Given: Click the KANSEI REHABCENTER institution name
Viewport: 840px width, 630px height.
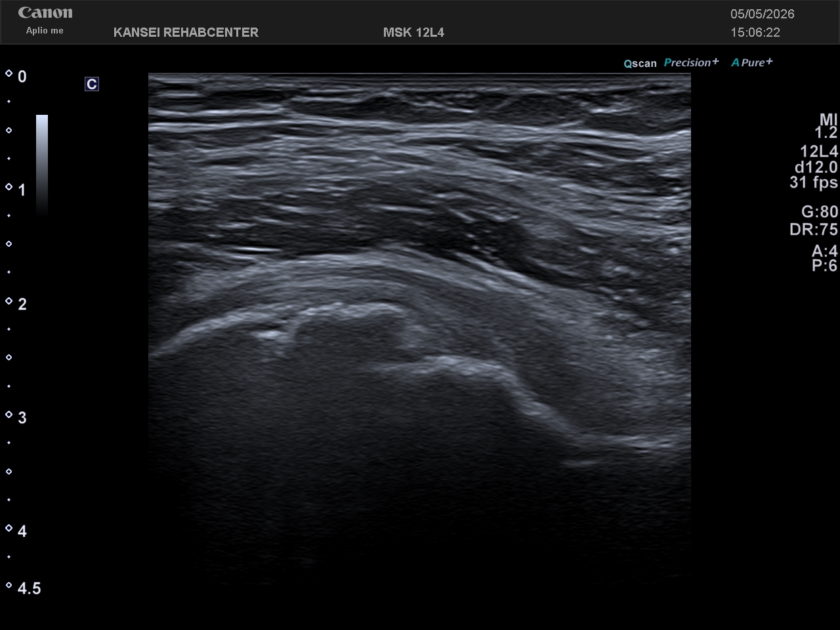Looking at the screenshot, I should point(186,32).
